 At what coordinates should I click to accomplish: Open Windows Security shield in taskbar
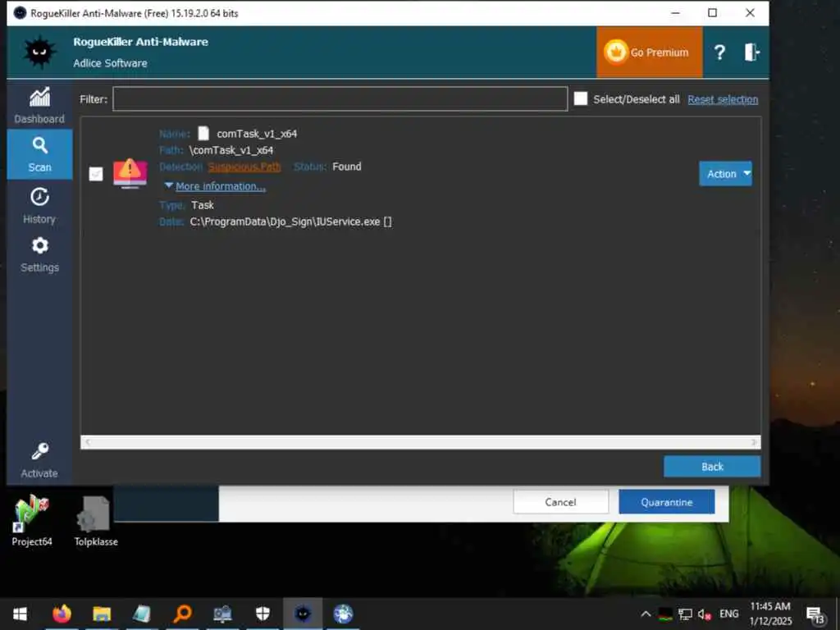[x=262, y=614]
